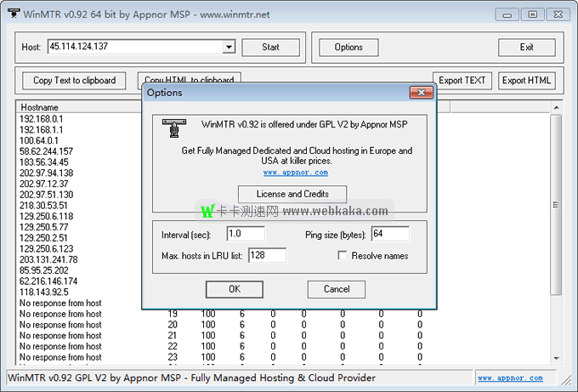The width and height of the screenshot is (578, 392).
Task: Enable the Resolve names checkbox
Action: pyautogui.click(x=343, y=256)
